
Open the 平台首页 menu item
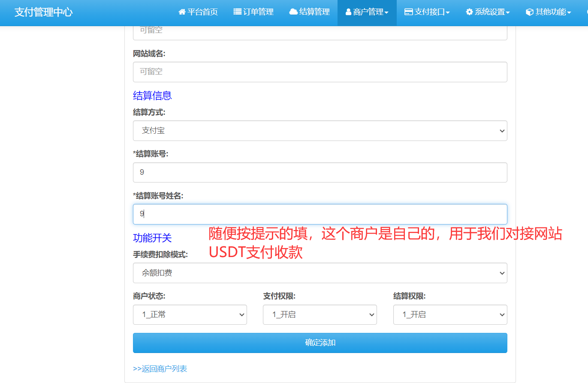[198, 12]
